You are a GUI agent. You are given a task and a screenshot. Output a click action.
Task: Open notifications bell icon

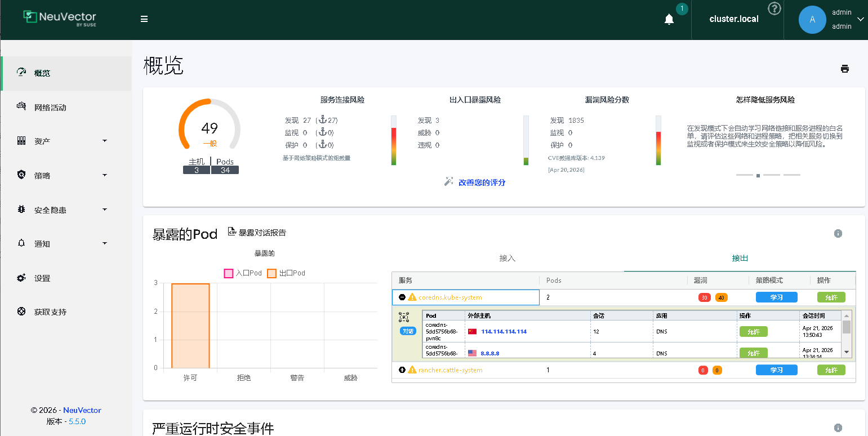[669, 20]
